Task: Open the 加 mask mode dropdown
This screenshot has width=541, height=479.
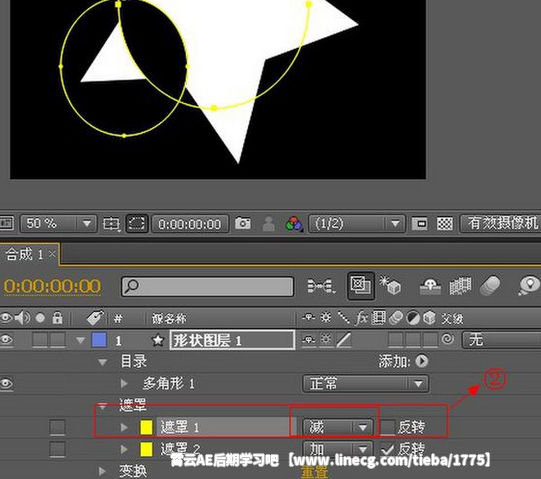Action: tap(338, 449)
